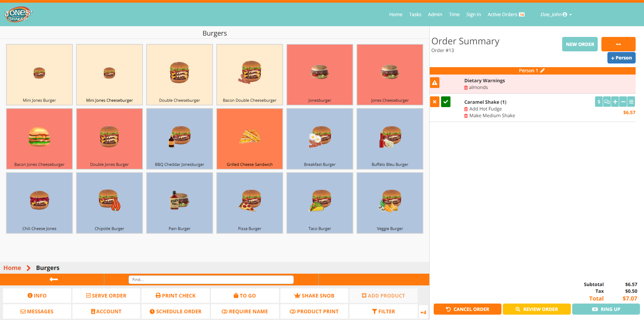Viewport: 644px width, 320px height.
Task: Open the Sign In menu item
Action: (x=473, y=14)
